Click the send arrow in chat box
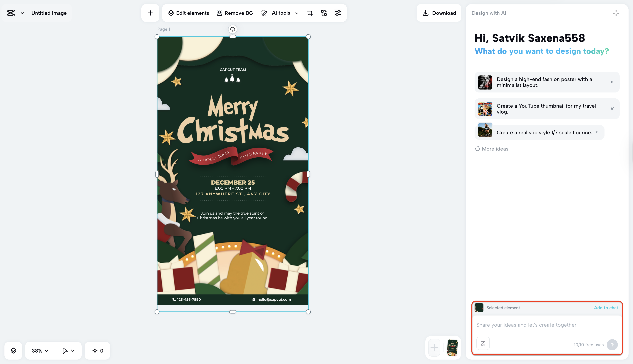Screen dimensions: 633x364 612,345
